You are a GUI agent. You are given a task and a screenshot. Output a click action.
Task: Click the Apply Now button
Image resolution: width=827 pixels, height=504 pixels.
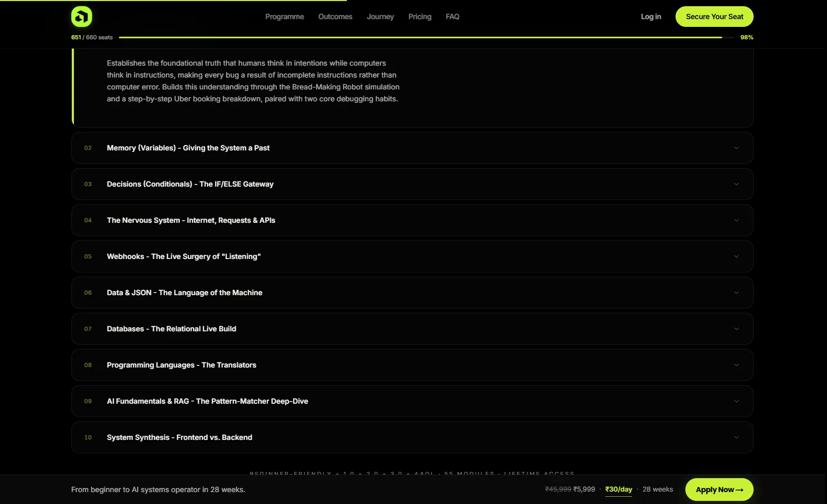point(719,490)
